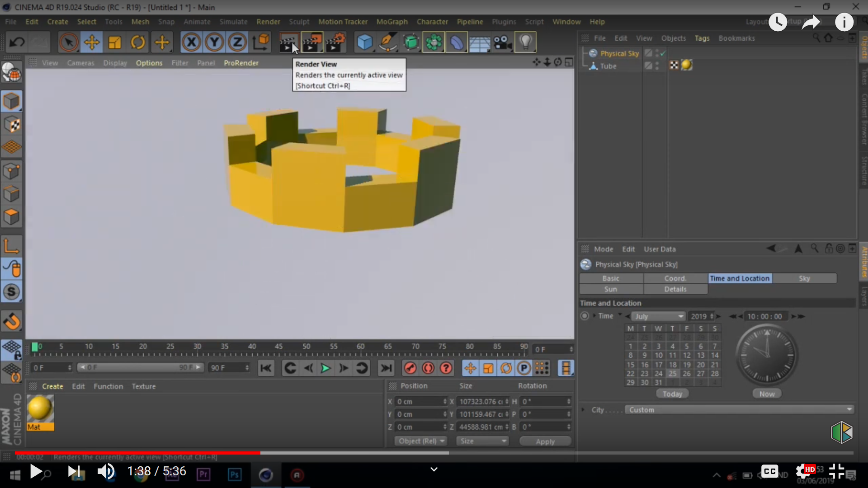Toggle Position keyframe channel
868x488 pixels.
click(x=470, y=368)
